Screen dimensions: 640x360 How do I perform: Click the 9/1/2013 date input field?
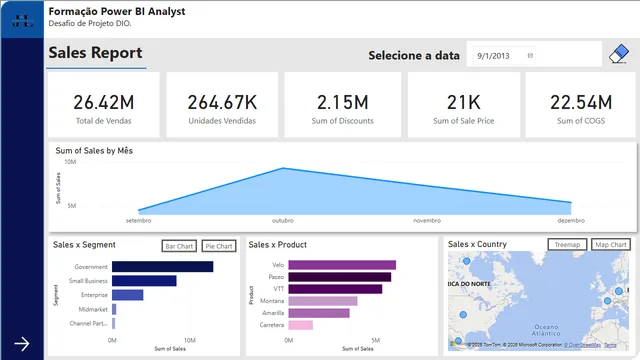tap(504, 56)
